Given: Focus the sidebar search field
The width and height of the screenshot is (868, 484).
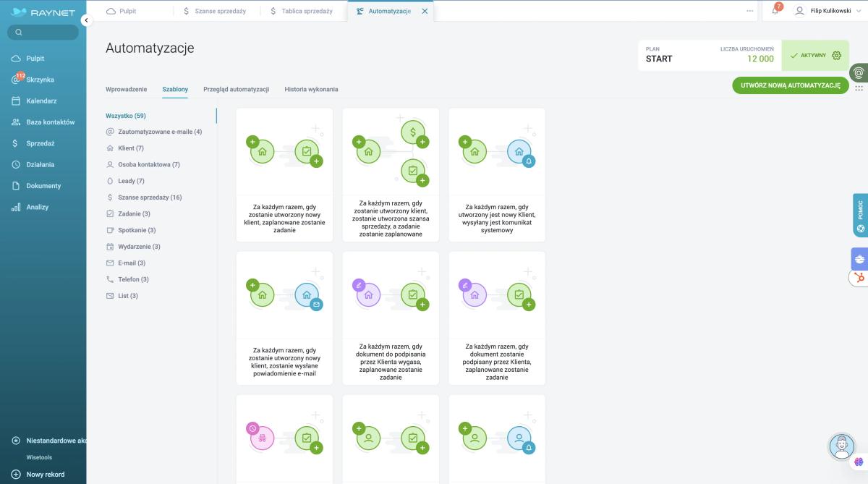Looking at the screenshot, I should (43, 33).
